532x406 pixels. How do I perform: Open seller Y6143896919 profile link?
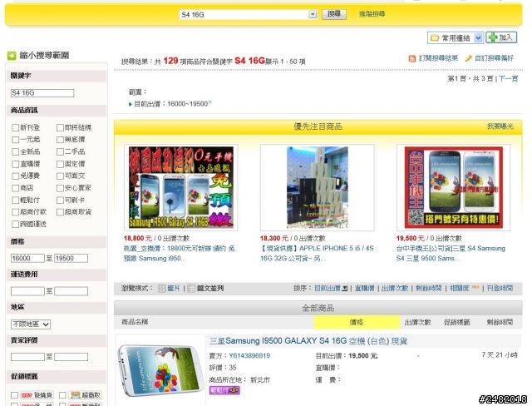pyautogui.click(x=249, y=356)
